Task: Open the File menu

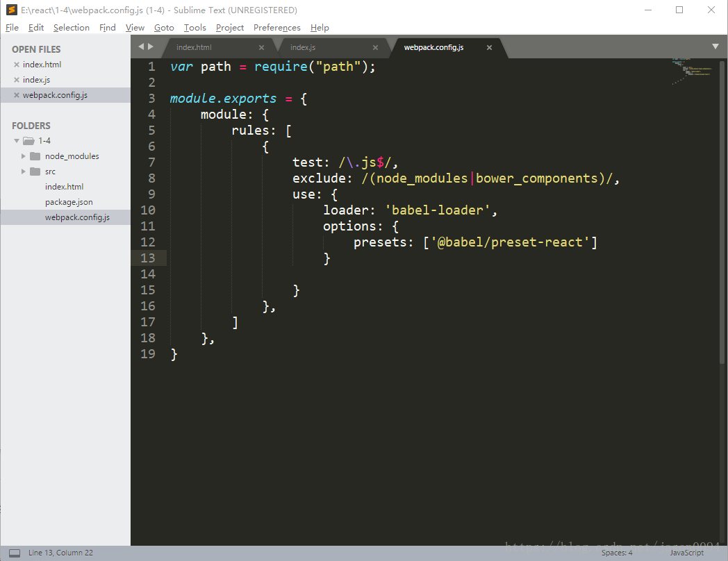Action: click(x=12, y=28)
